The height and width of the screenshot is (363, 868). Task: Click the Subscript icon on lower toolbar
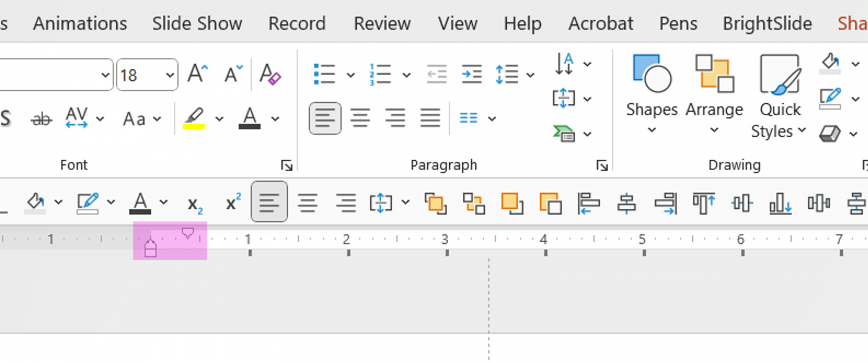point(193,204)
